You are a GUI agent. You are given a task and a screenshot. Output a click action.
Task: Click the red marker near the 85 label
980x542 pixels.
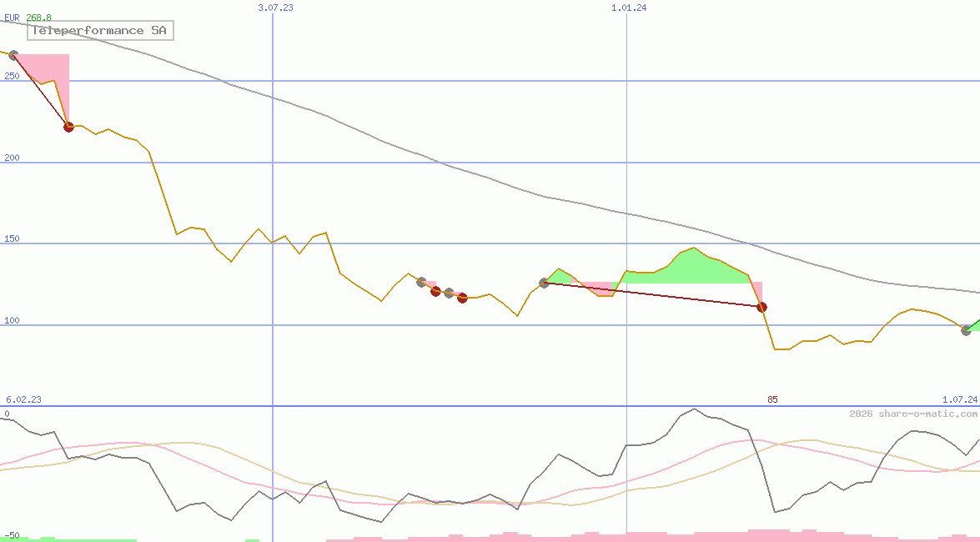point(761,308)
